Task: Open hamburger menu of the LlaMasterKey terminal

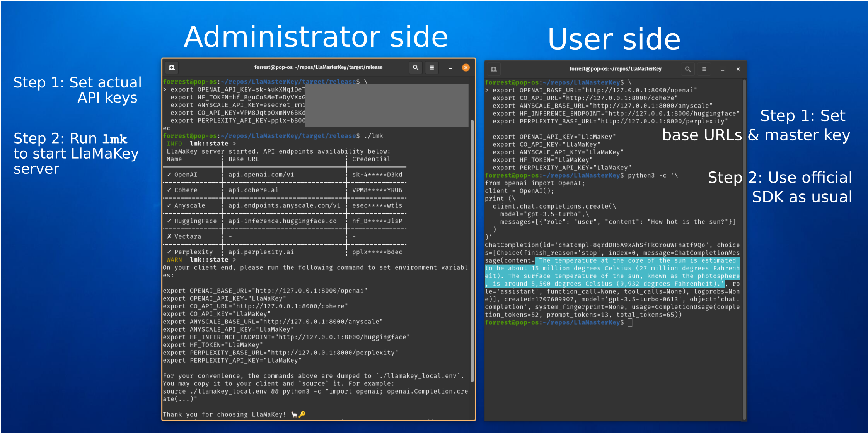Action: 704,69
